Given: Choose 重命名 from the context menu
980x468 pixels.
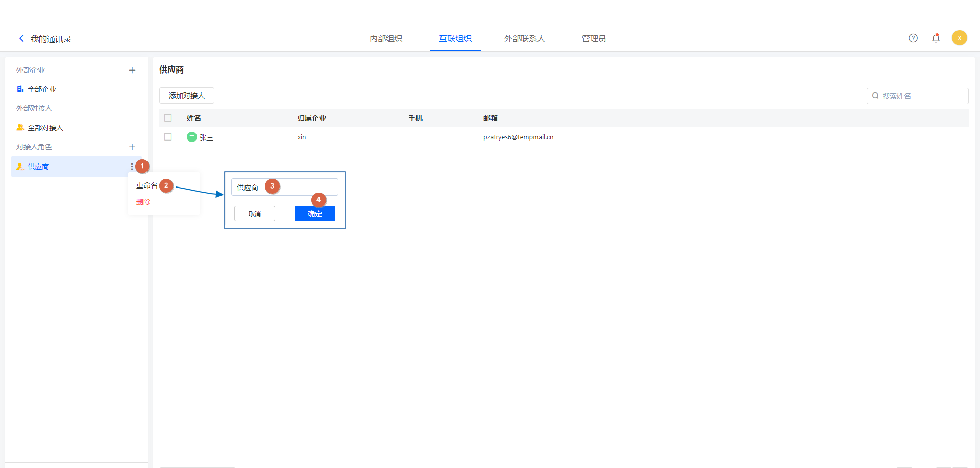Looking at the screenshot, I should pyautogui.click(x=146, y=185).
